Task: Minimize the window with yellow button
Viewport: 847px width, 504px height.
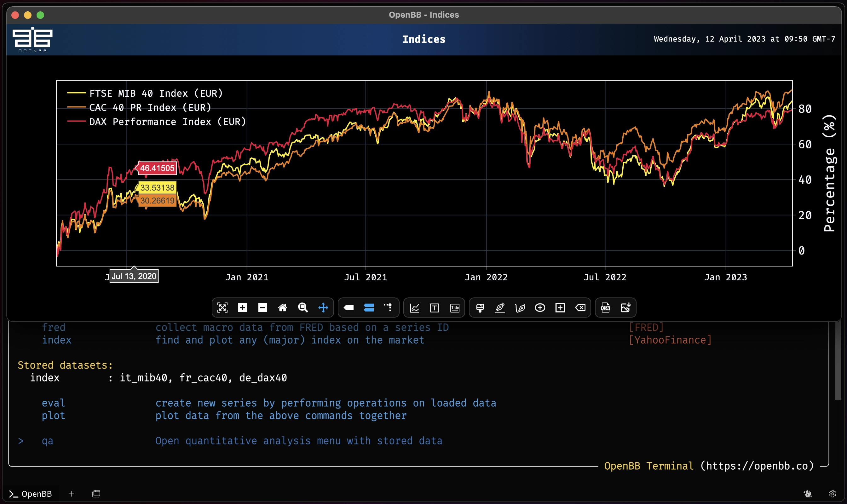Action: tap(27, 15)
